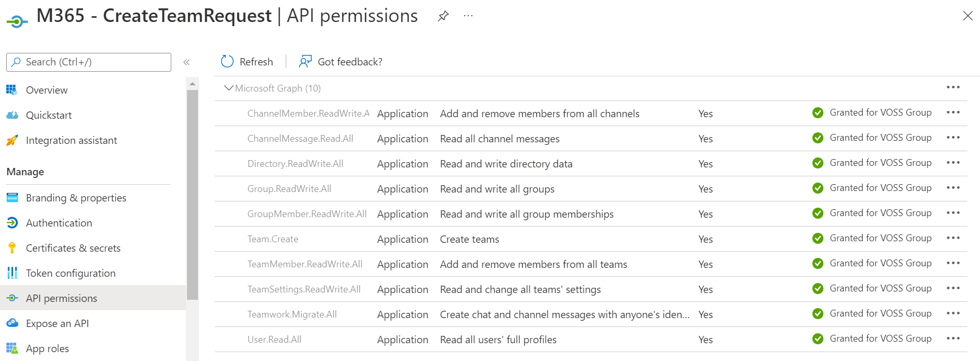Screen dimensions: 980x361
Task: Open Certificates & secrets
Action: (73, 248)
